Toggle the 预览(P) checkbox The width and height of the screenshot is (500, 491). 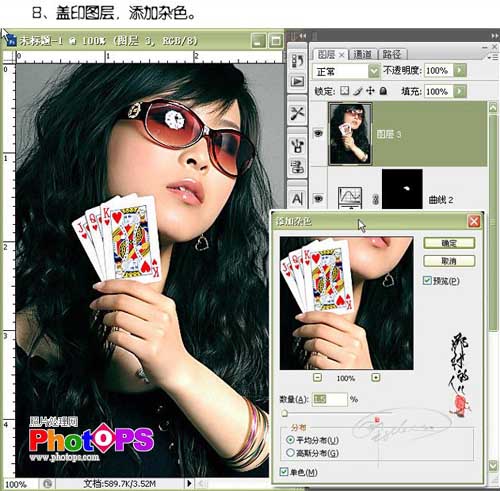[x=427, y=280]
